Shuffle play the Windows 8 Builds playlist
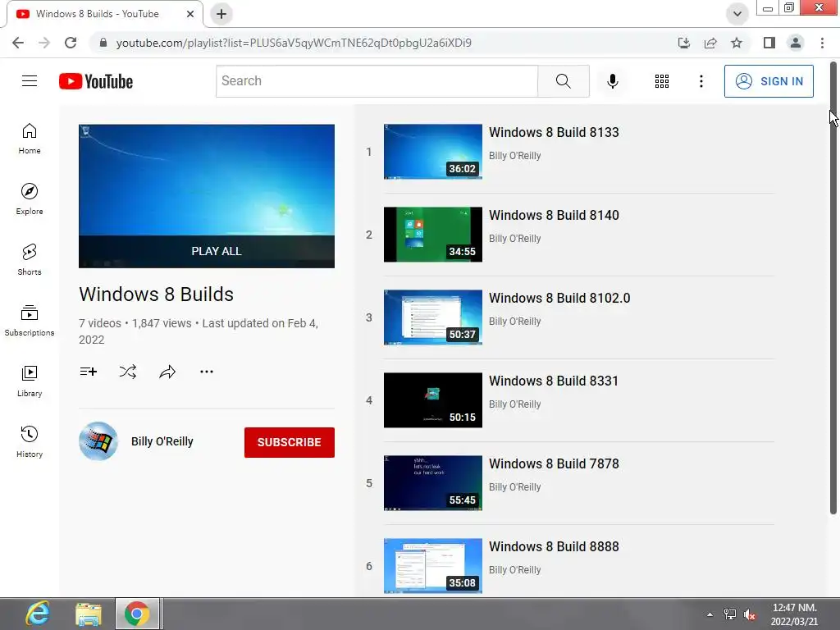Viewport: 840px width, 630px height. point(127,372)
